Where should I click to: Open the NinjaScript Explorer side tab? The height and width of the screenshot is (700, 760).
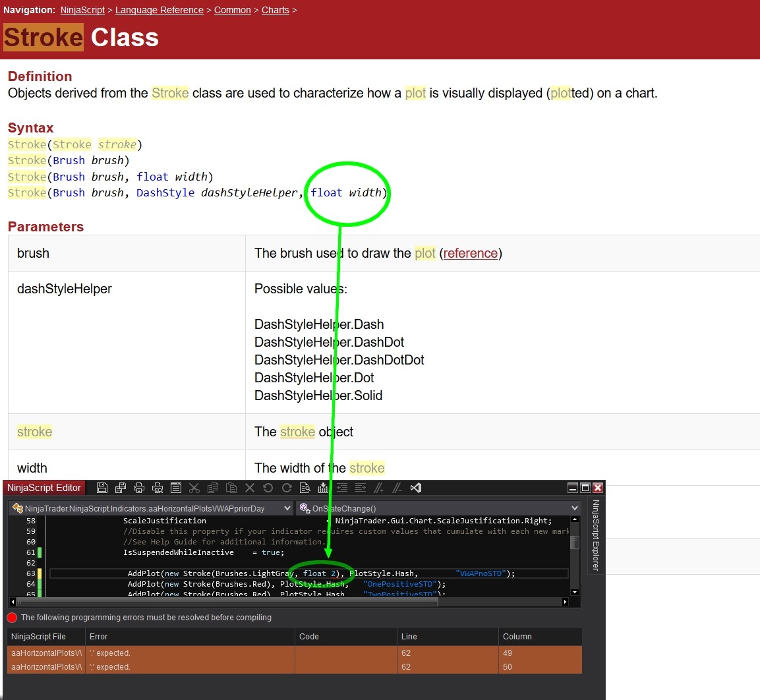tap(596, 535)
